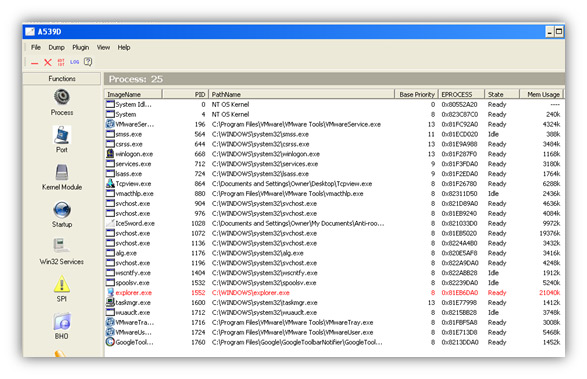
Task: Click the IceSword.exe process icon
Action: (110, 223)
